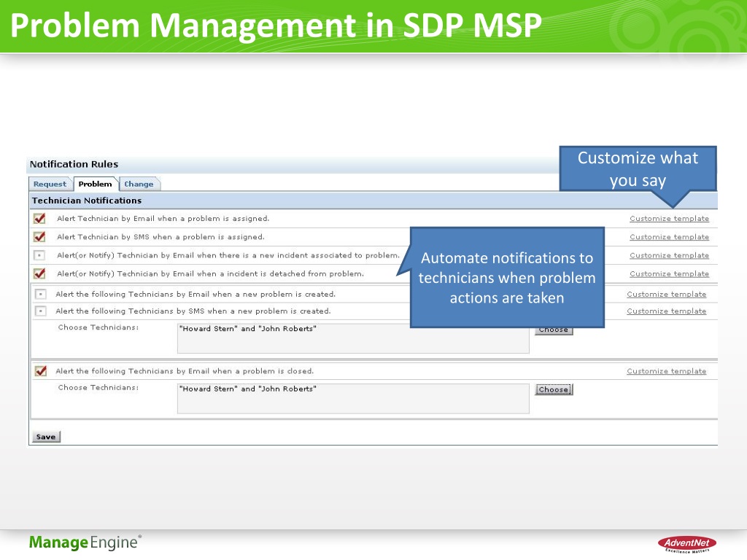The image size is (747, 560).
Task: Click 'Alert Technician by Email when a problem is assigned' text
Action: click(x=163, y=219)
